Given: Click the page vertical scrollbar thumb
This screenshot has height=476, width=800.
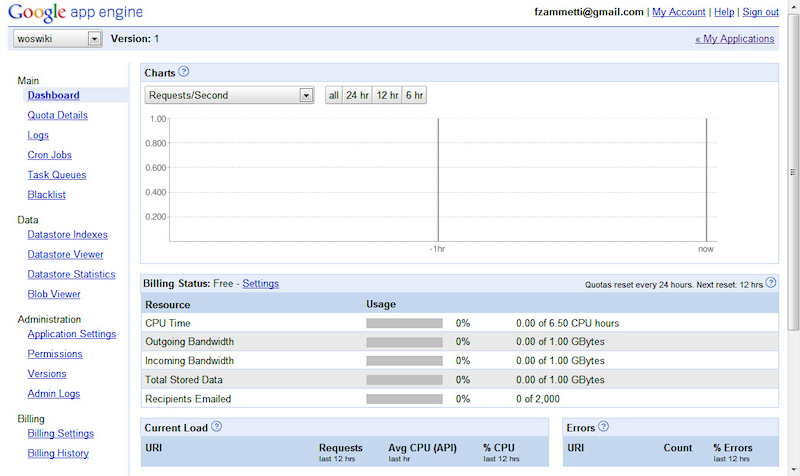Looking at the screenshot, I should click(x=793, y=172).
